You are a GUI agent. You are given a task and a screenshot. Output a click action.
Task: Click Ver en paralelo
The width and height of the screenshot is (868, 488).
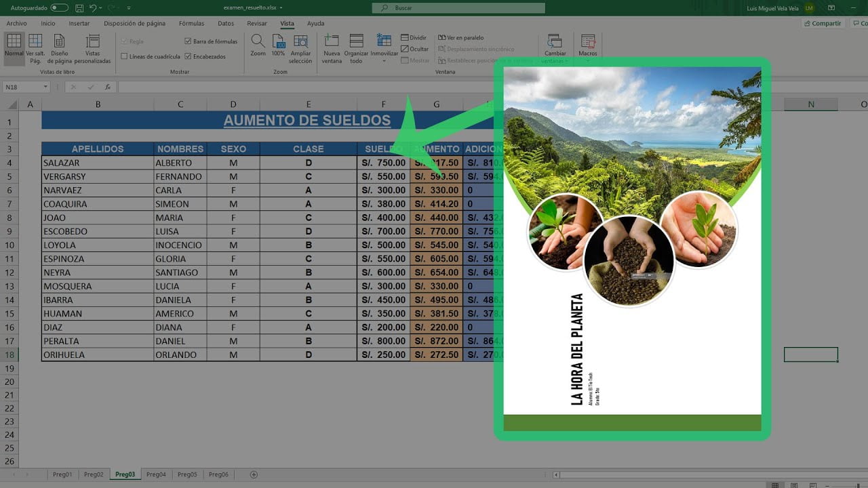(x=461, y=38)
